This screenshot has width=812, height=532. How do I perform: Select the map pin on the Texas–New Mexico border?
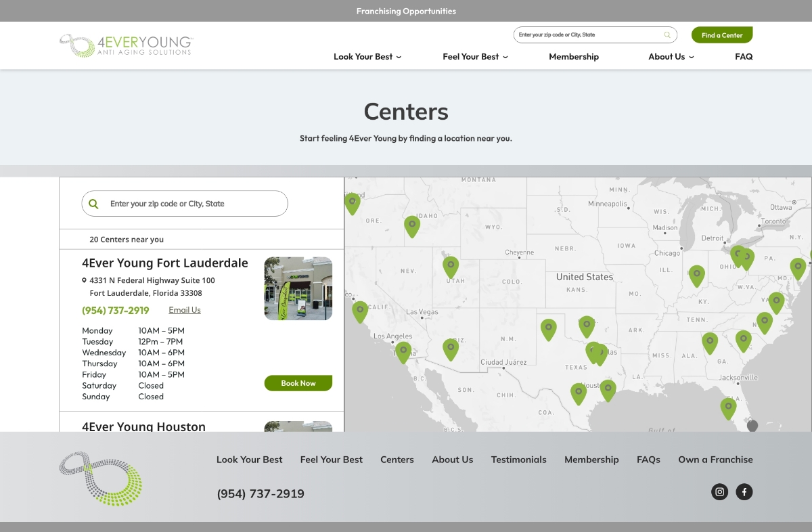pyautogui.click(x=548, y=330)
